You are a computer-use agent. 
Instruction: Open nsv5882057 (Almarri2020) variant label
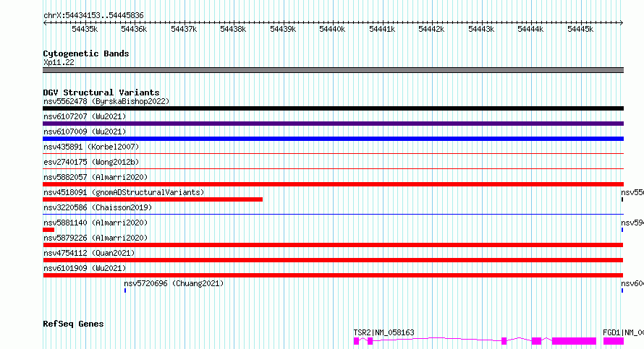pos(96,177)
